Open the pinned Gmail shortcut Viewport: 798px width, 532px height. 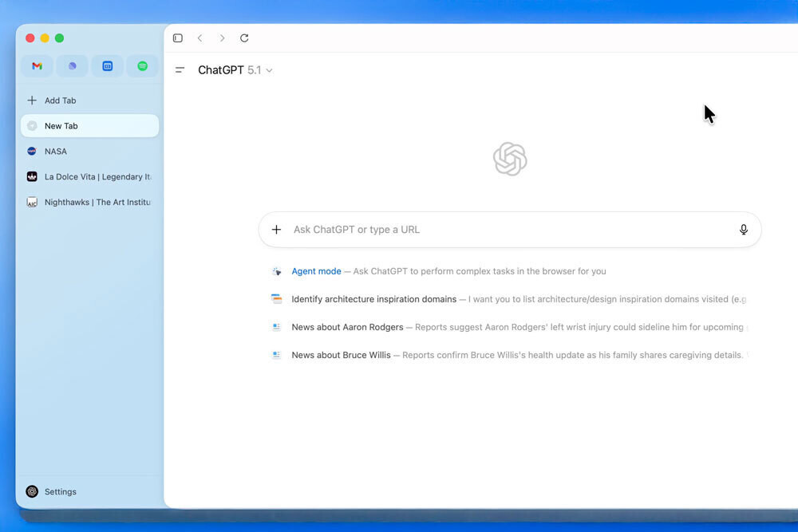click(37, 66)
